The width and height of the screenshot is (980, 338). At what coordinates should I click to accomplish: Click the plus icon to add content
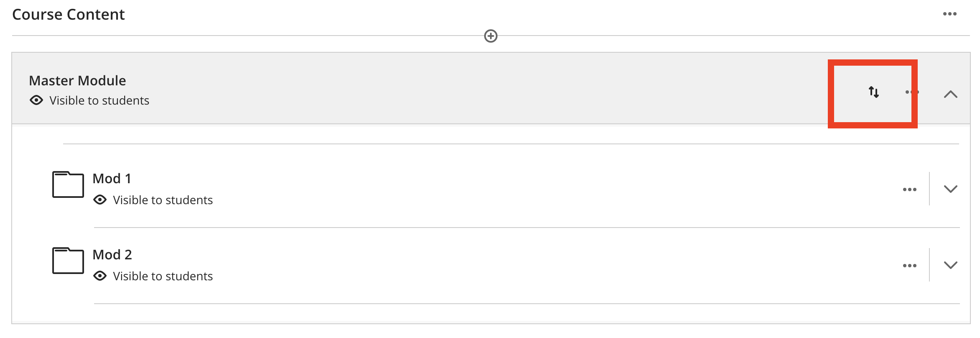pos(490,36)
